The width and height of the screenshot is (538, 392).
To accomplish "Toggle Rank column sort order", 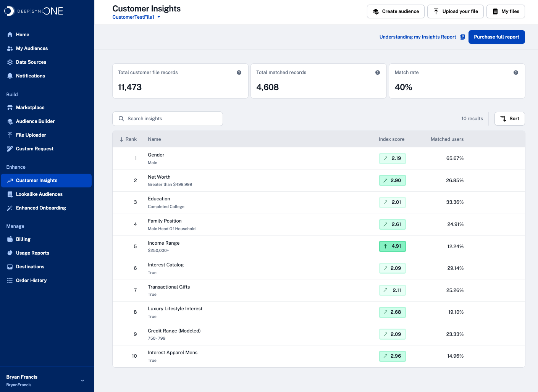I will click(128, 139).
